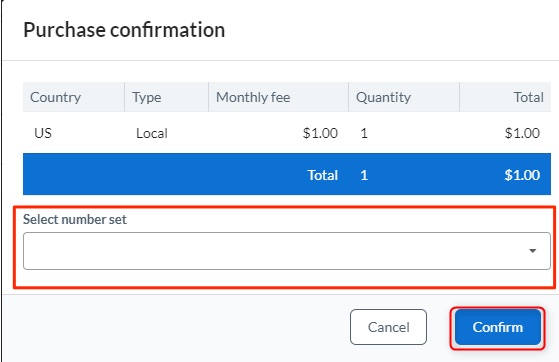Viewport: 559px width, 362px height.
Task: Click the number set dropdown arrow
Action: (533, 251)
